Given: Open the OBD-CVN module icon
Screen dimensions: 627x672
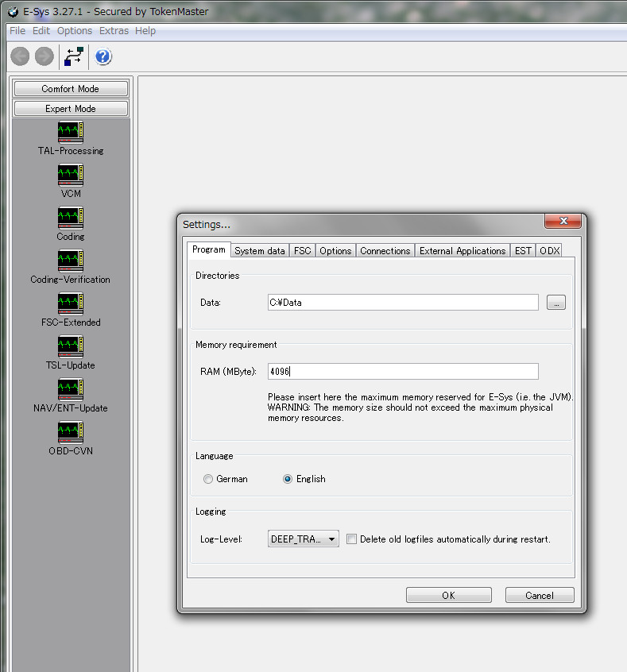Looking at the screenshot, I should click(x=71, y=432).
